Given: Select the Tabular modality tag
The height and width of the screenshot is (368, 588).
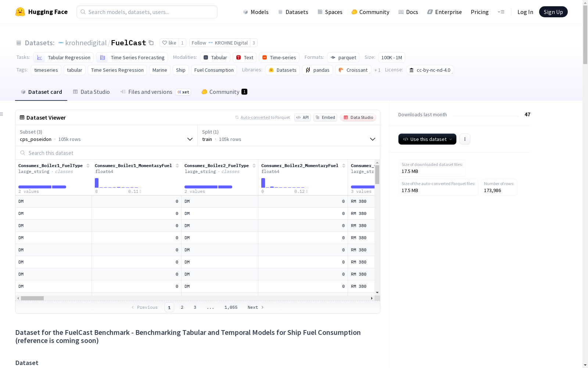Looking at the screenshot, I should [215, 57].
